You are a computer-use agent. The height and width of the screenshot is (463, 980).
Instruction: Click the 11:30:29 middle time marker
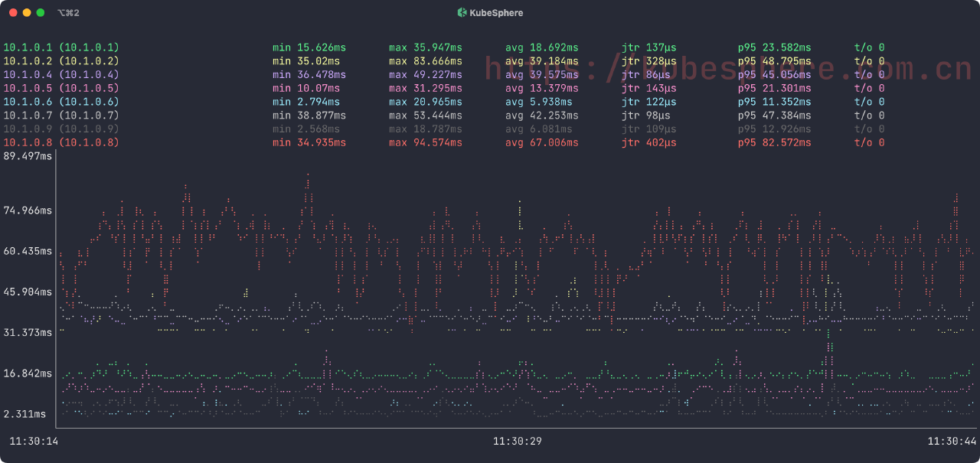coord(518,442)
